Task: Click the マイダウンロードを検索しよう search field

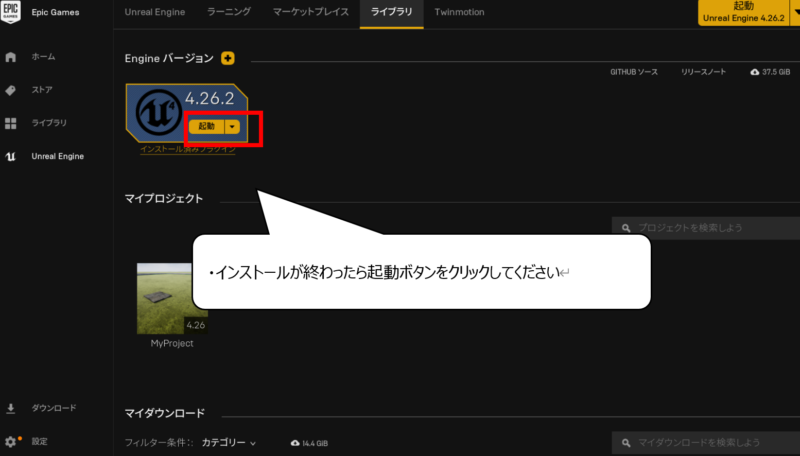Action: 706,443
